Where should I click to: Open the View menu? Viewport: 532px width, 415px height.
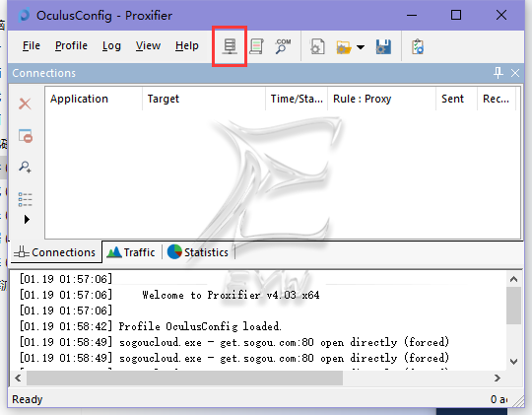[x=148, y=45]
